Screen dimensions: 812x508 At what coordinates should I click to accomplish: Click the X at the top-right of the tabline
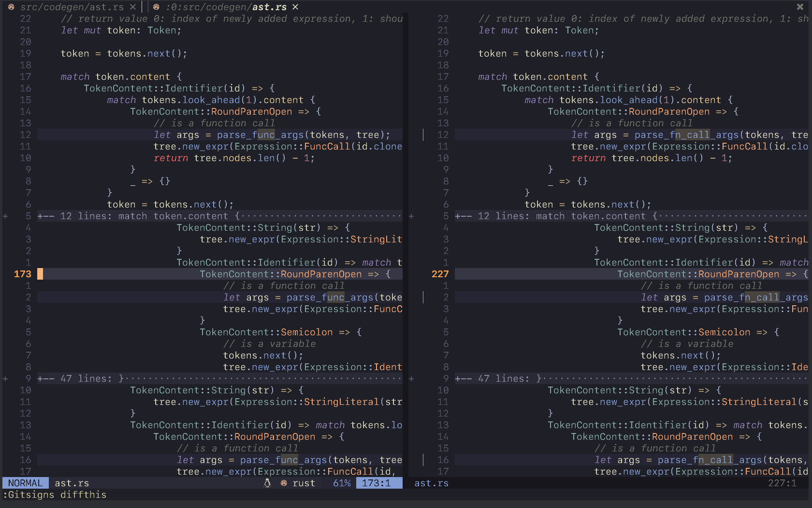tap(800, 7)
